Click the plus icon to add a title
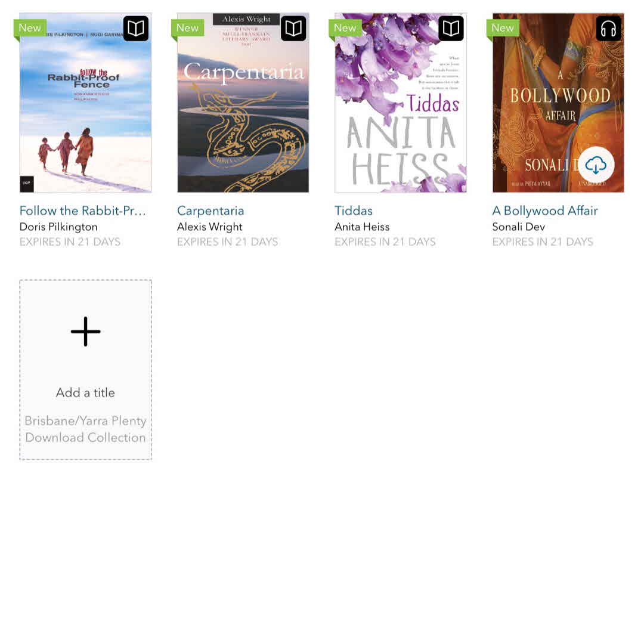 85,332
